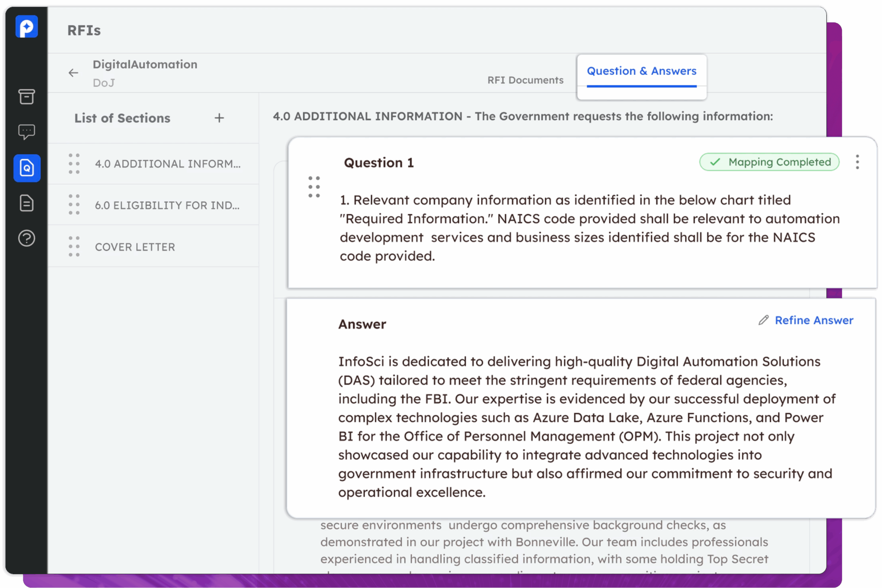Switch to Question & Answers tab
The image size is (882, 588).
click(642, 71)
